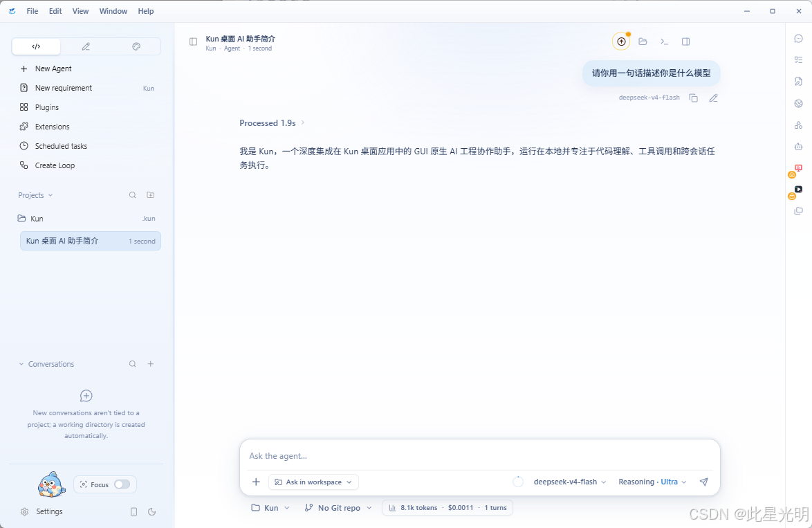812x528 pixels.
Task: Open the deepseek-v4-flash model dropdown
Action: 570,482
